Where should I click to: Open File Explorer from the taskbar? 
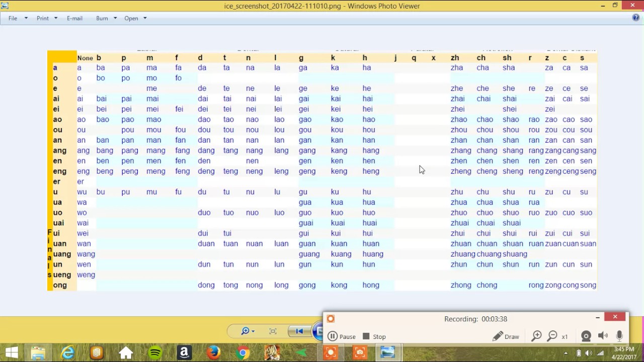(38, 353)
